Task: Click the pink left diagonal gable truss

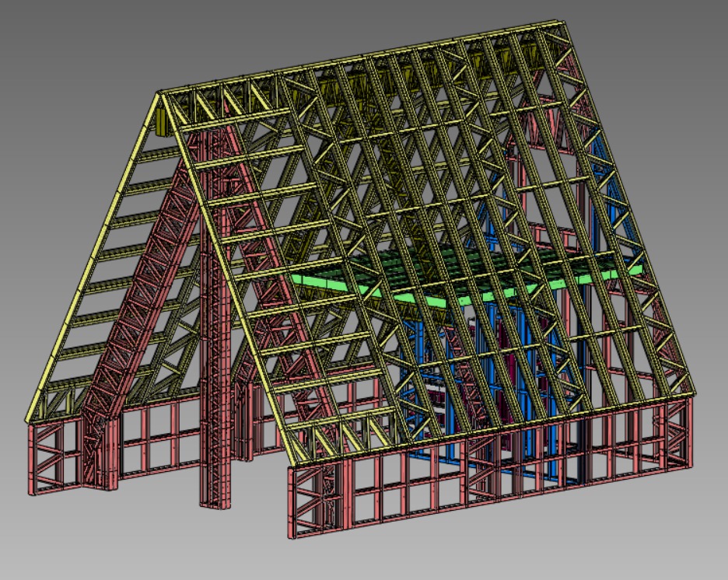Action: 132,311
